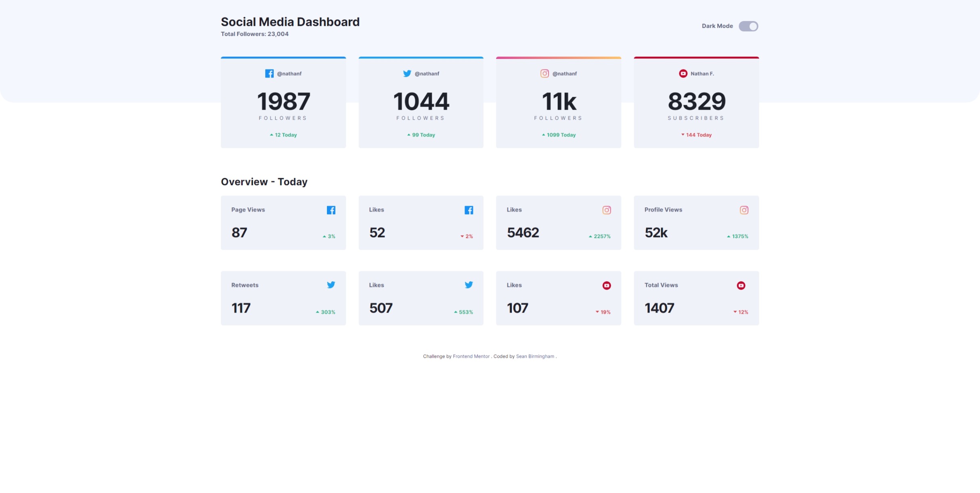The width and height of the screenshot is (980, 493).
Task: Select the YouTube Likes card showing 107
Action: coord(558,298)
